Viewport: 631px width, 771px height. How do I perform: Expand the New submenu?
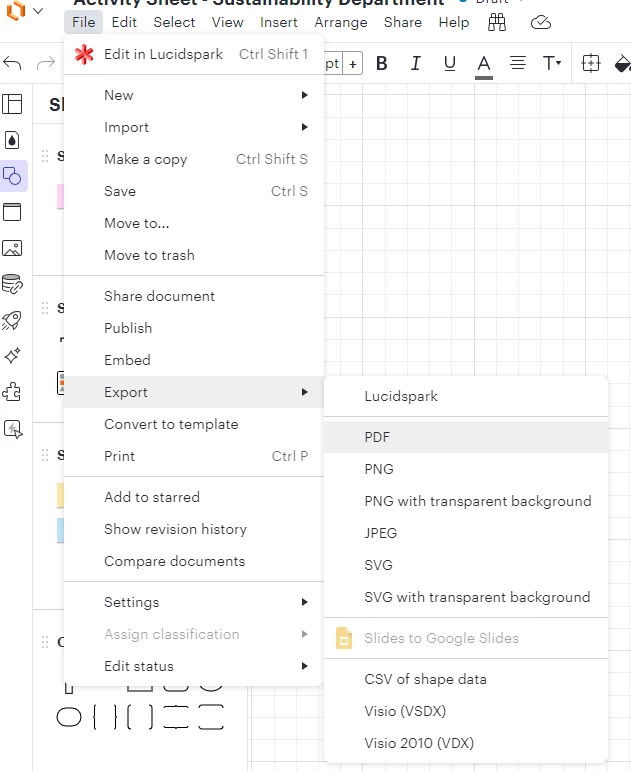[x=194, y=95]
